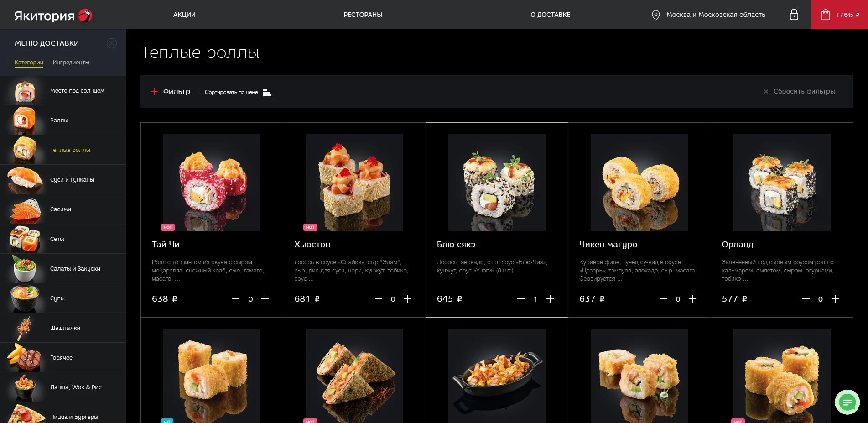
Task: Switch to the Ингредиенты tab
Action: pyautogui.click(x=71, y=63)
